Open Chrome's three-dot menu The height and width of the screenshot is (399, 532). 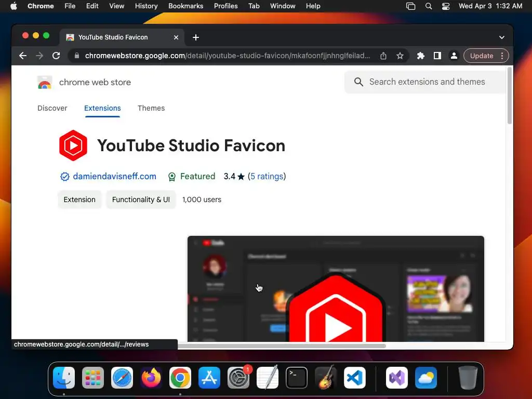tap(502, 56)
